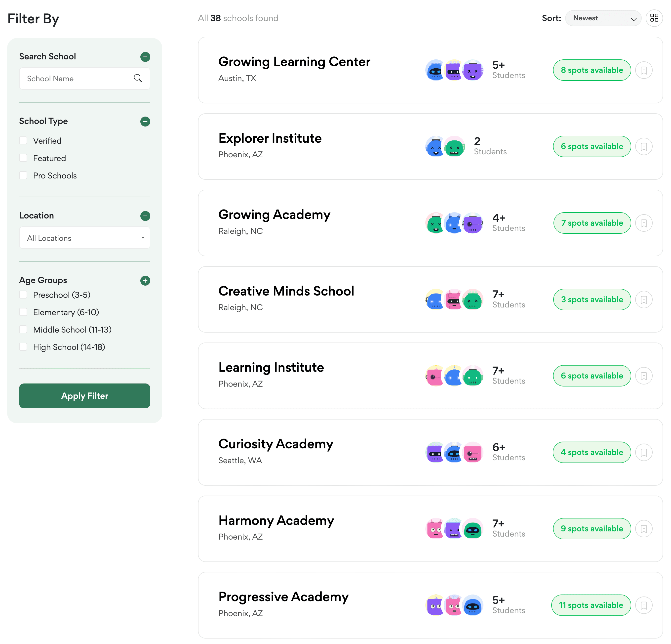The width and height of the screenshot is (671, 644).
Task: Bookmark the Harmony Academy listing
Action: click(x=644, y=529)
